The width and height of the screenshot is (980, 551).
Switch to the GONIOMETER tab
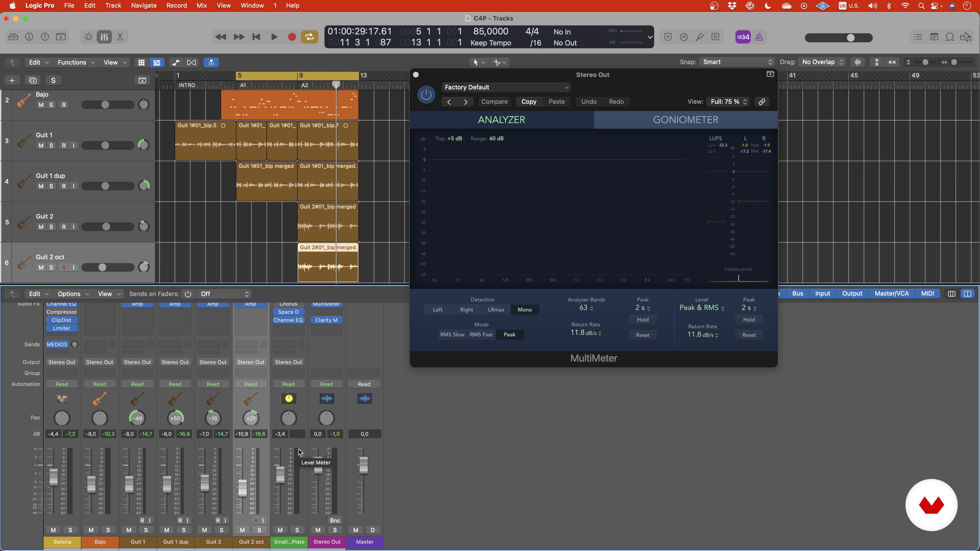(685, 120)
